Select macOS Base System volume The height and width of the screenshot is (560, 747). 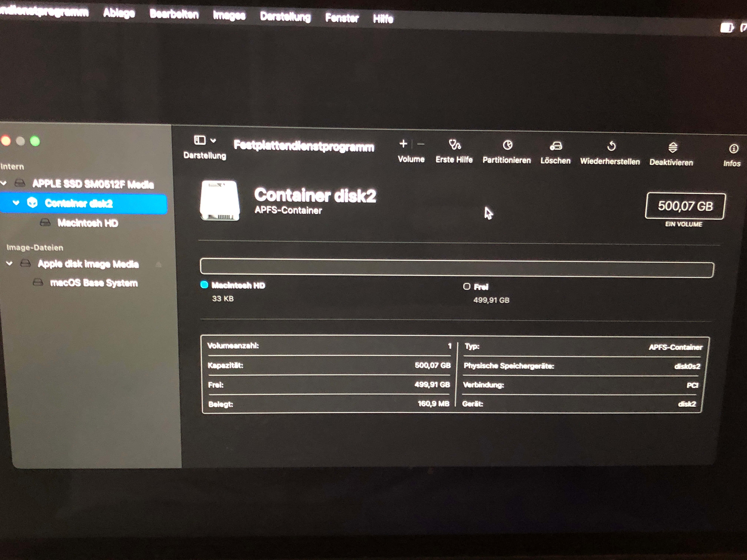(x=94, y=283)
